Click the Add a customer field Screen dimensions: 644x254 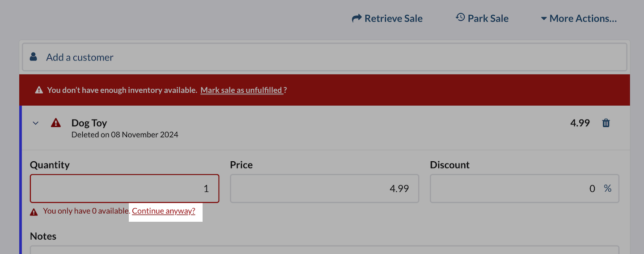pos(324,57)
